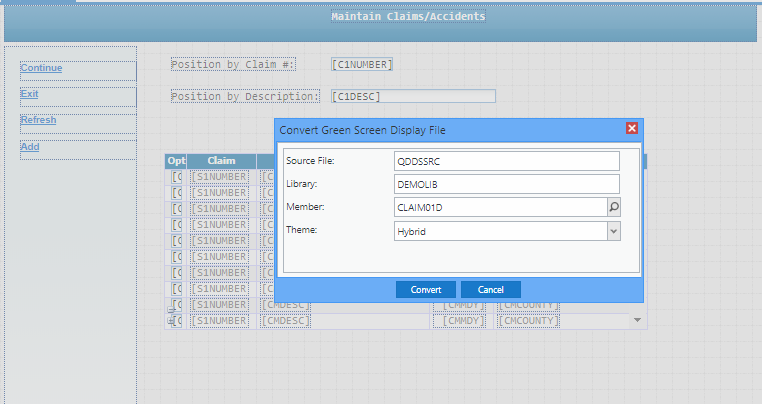Click the Member search magnifier icon
762x404 pixels.
pos(613,207)
